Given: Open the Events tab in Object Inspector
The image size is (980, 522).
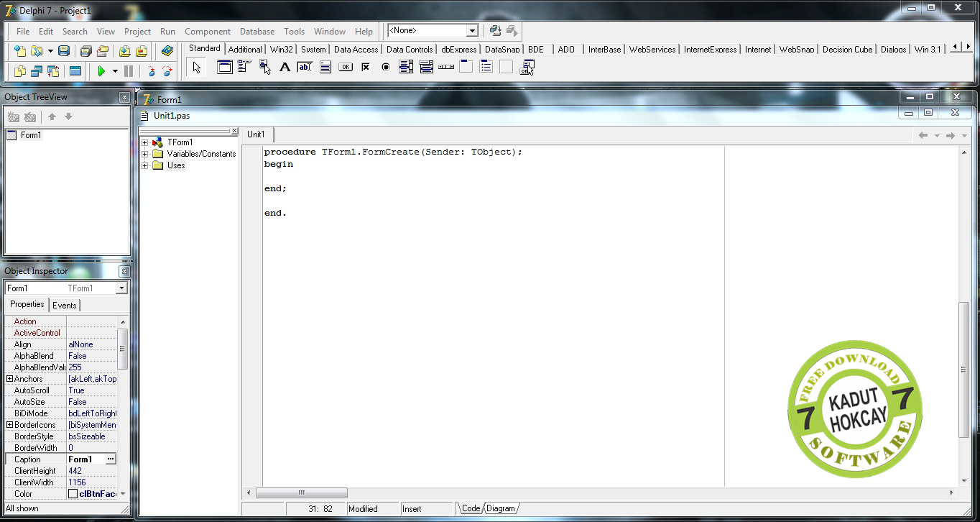Looking at the screenshot, I should (65, 306).
